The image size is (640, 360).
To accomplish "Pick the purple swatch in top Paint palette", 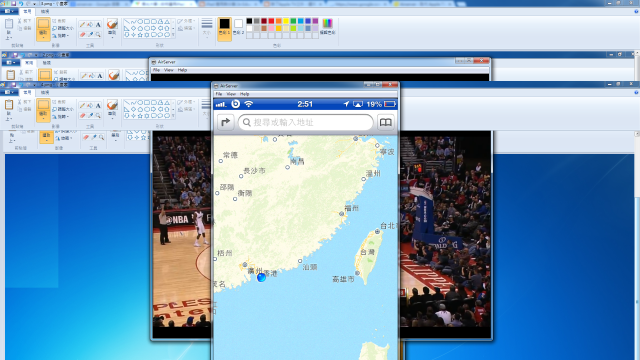I will [316, 21].
